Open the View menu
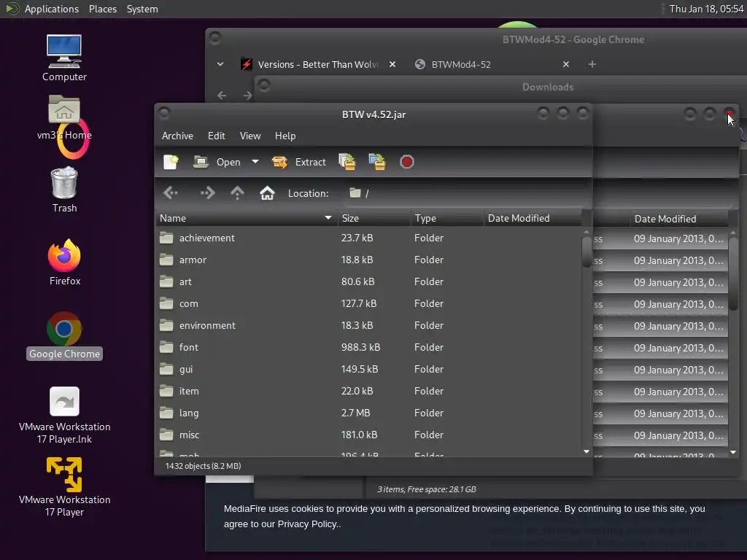747x560 pixels. tap(250, 136)
